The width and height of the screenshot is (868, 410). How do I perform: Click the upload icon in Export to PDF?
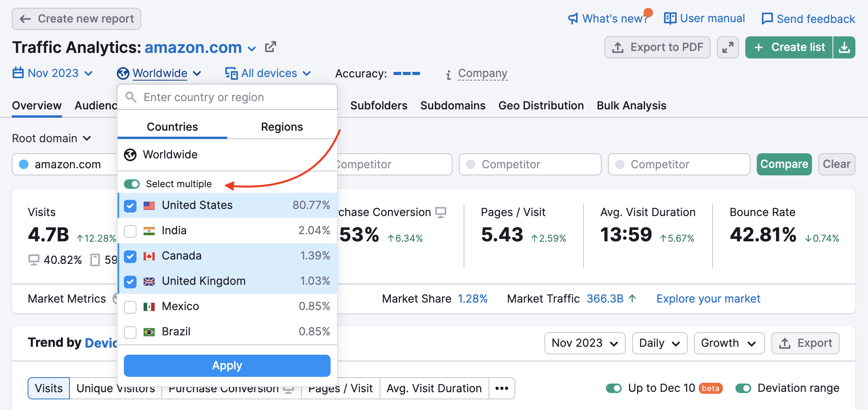pos(618,47)
